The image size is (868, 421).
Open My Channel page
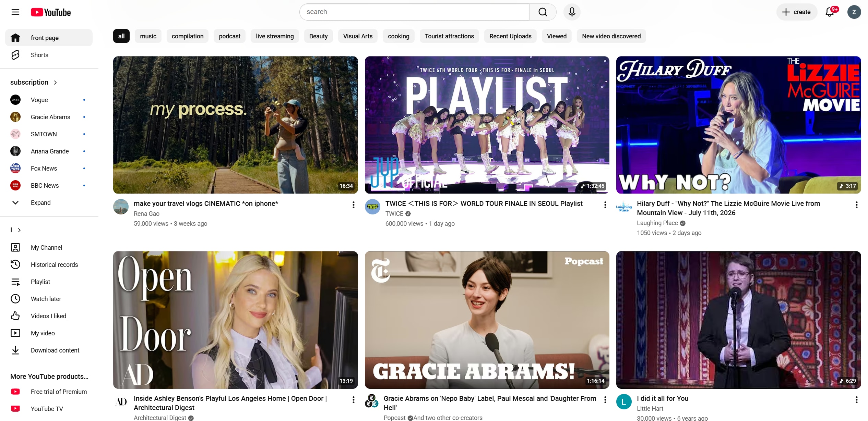[49, 247]
